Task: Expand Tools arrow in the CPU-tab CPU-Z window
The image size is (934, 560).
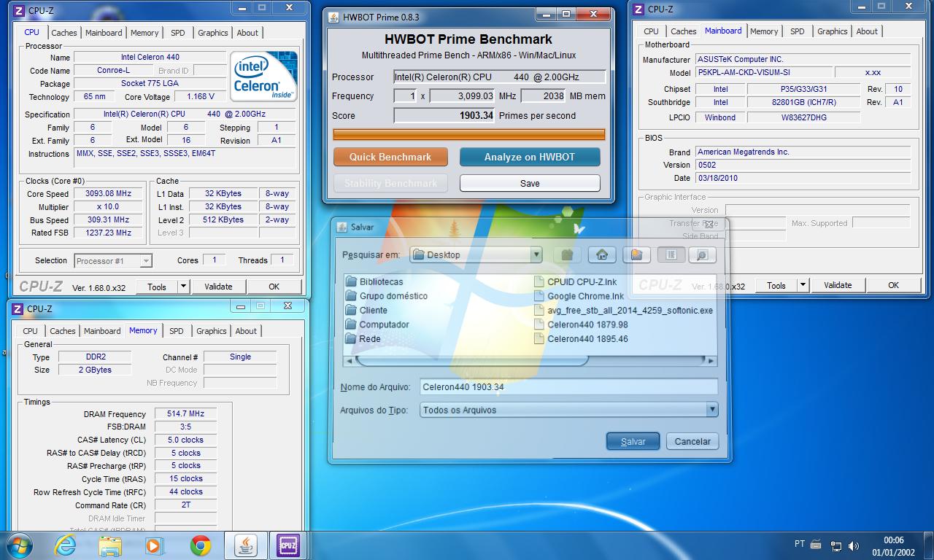Action: (x=183, y=287)
